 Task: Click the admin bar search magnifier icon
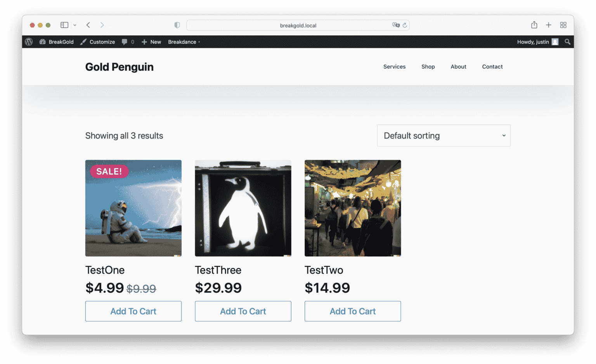pos(567,42)
